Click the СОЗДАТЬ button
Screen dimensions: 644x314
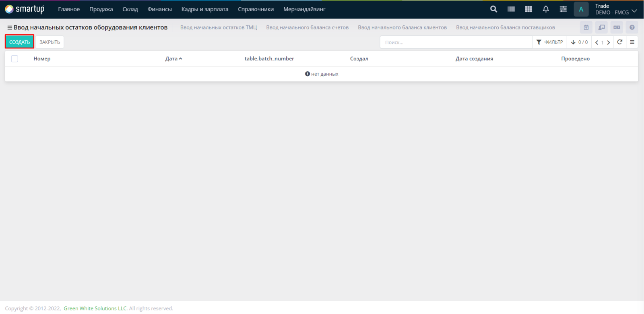19,42
